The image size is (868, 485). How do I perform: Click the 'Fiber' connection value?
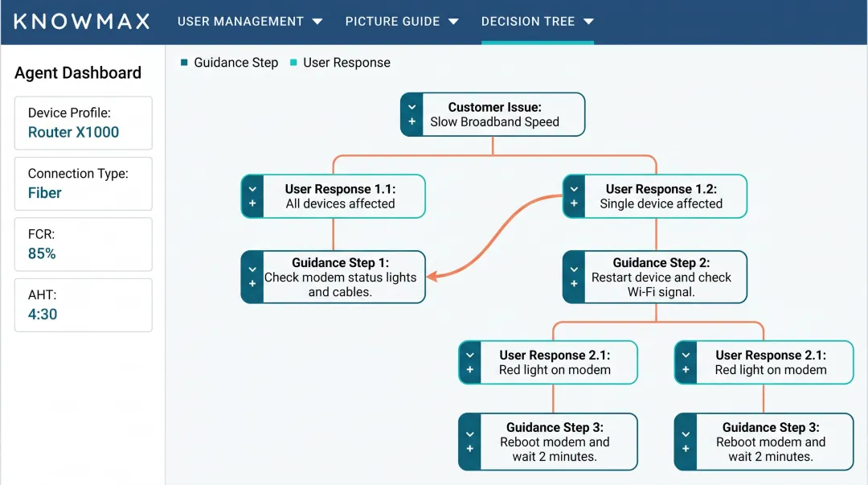pyautogui.click(x=45, y=193)
